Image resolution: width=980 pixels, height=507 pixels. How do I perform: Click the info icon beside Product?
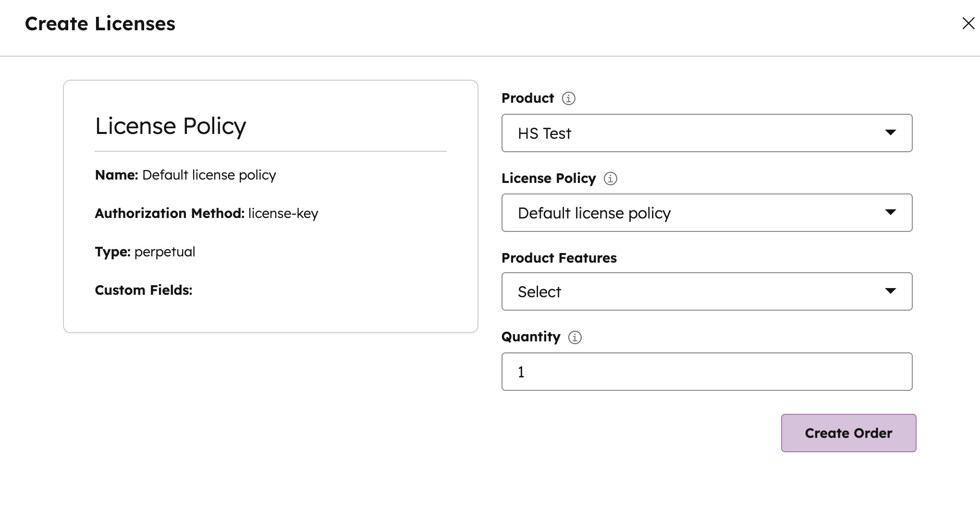pos(568,98)
